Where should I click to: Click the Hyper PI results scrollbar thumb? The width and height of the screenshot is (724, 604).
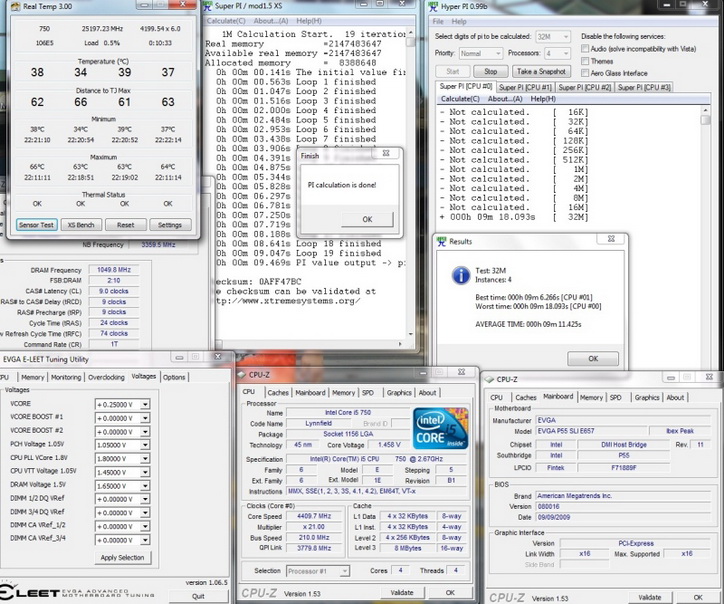pyautogui.click(x=705, y=120)
